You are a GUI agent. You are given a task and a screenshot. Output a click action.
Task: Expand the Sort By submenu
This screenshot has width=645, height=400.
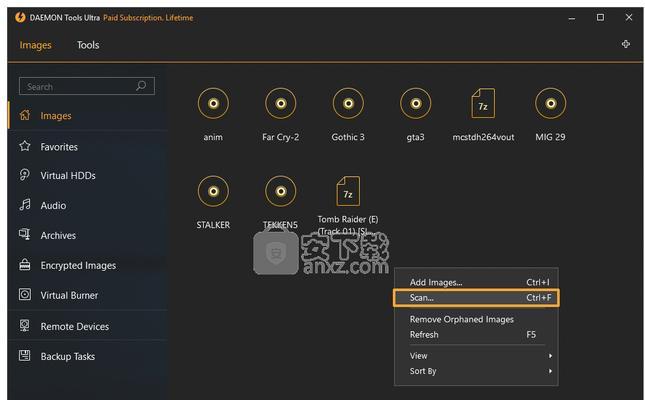[476, 371]
